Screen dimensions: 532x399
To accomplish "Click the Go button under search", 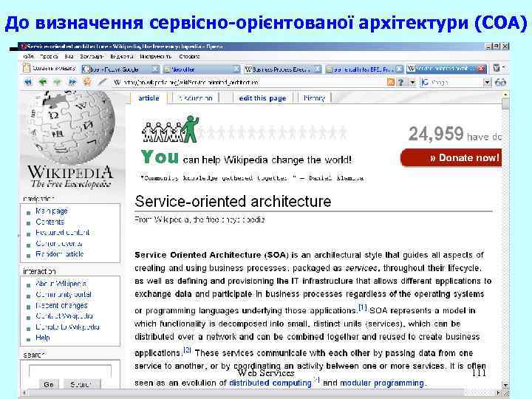I will (49, 384).
